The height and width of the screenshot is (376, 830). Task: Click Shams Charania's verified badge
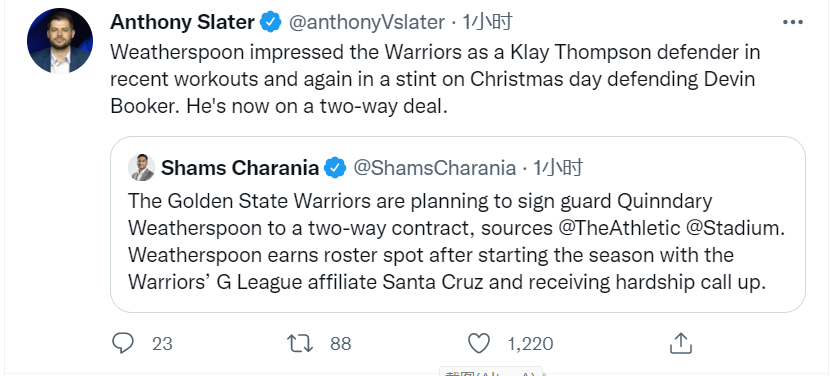pyautogui.click(x=335, y=168)
